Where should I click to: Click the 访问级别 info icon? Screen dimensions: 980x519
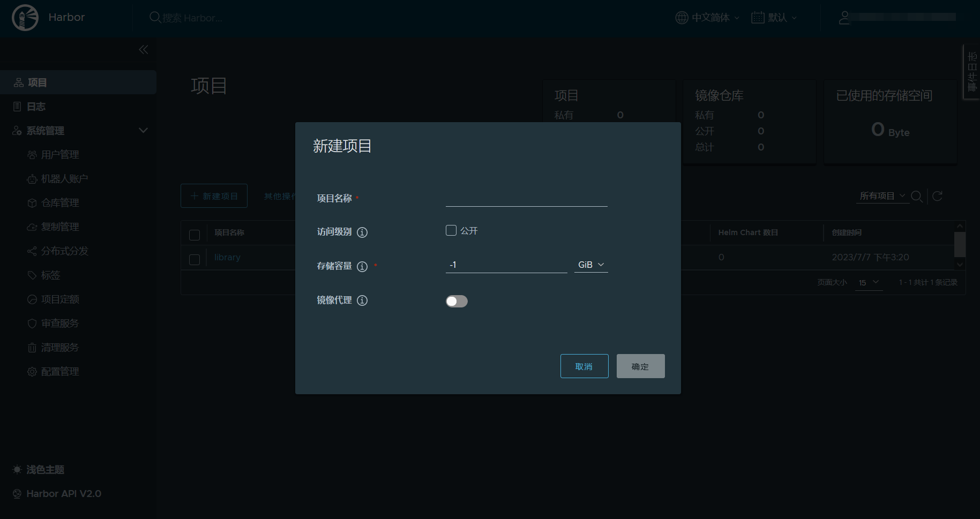pos(362,232)
